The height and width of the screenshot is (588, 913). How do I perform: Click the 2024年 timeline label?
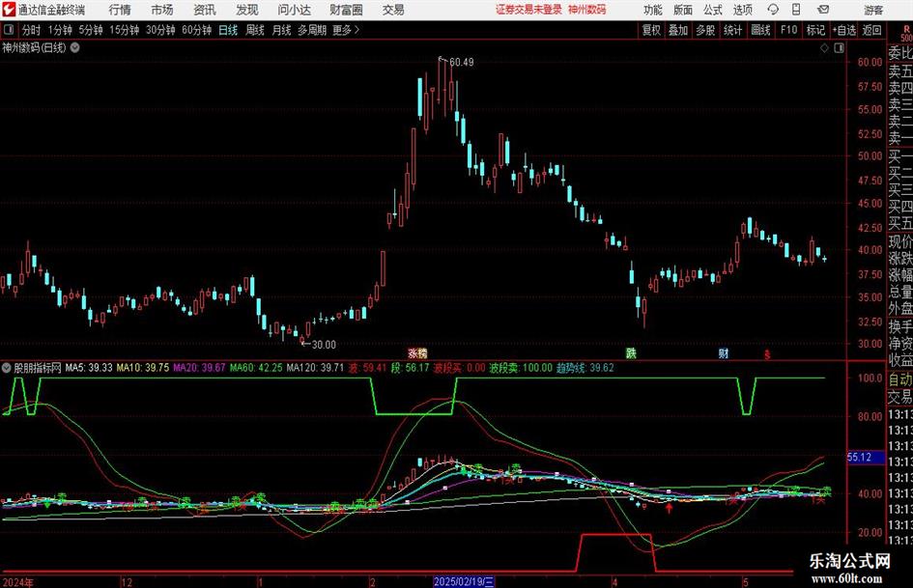(18, 582)
